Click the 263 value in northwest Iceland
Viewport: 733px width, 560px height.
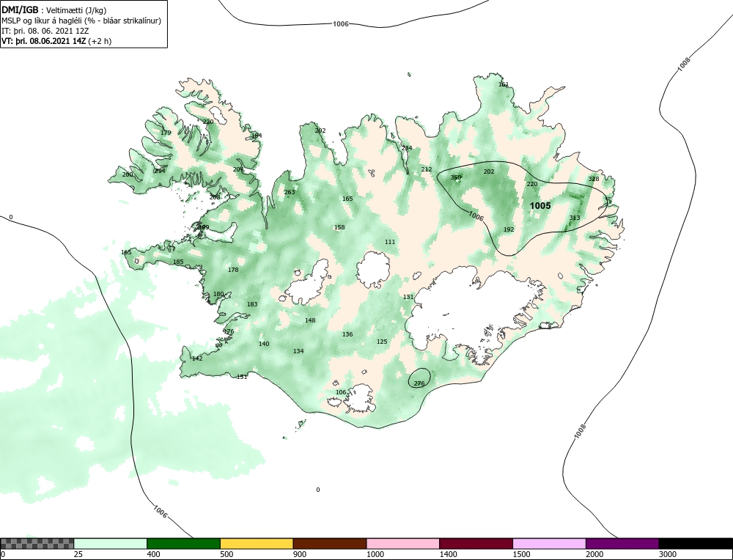290,192
